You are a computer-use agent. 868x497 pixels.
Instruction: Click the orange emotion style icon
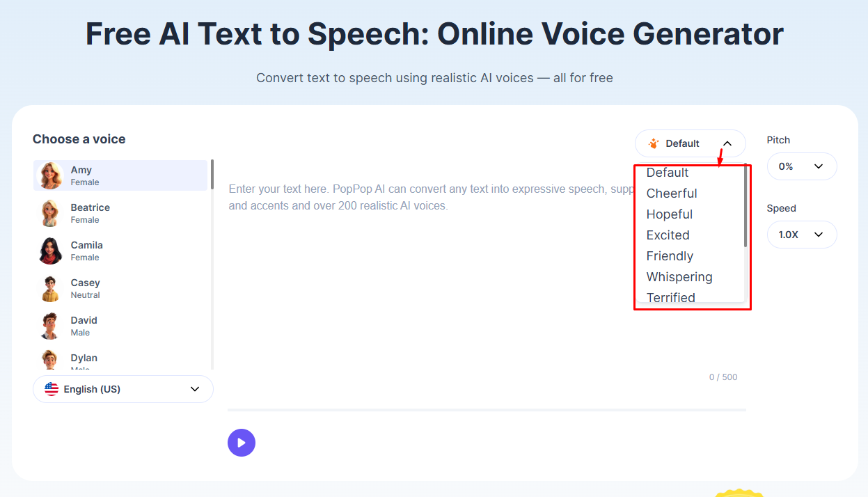653,143
